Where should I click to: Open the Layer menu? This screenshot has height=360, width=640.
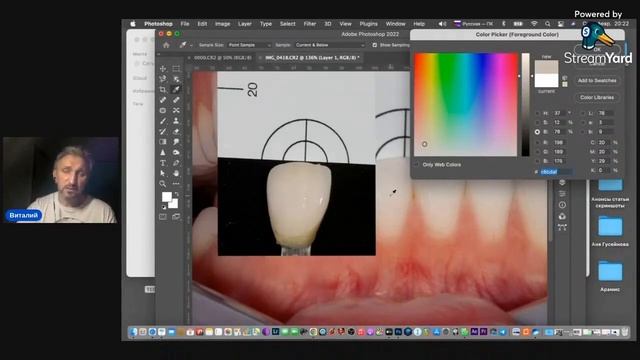(x=244, y=24)
